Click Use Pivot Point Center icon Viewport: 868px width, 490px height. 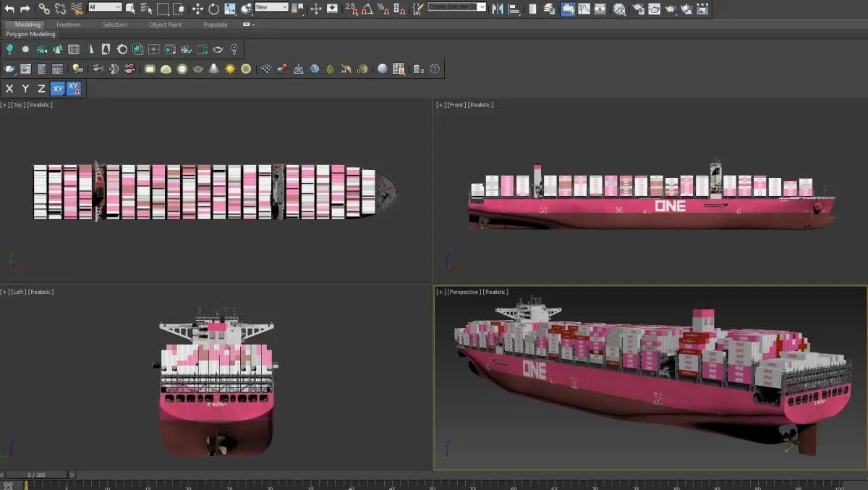coord(297,9)
